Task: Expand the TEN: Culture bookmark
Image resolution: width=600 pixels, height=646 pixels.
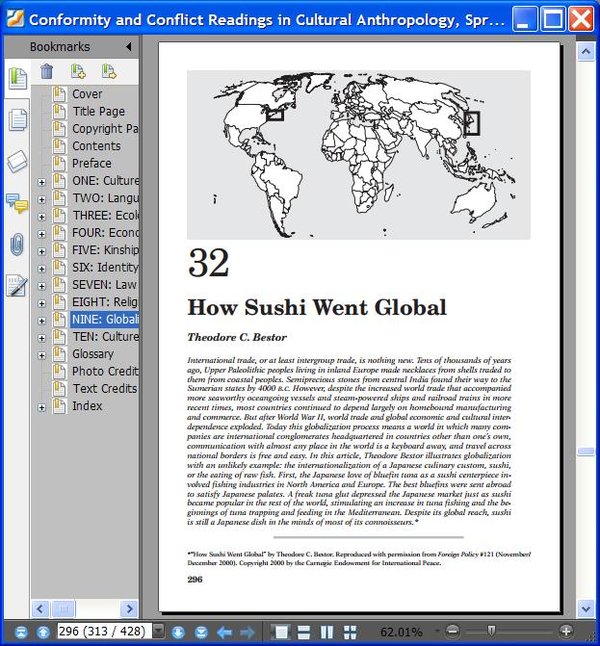Action: 42,338
